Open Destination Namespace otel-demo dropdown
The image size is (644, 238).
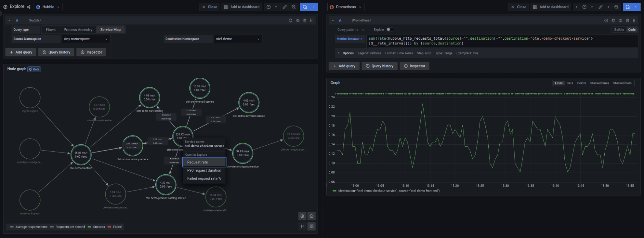pyautogui.click(x=238, y=39)
